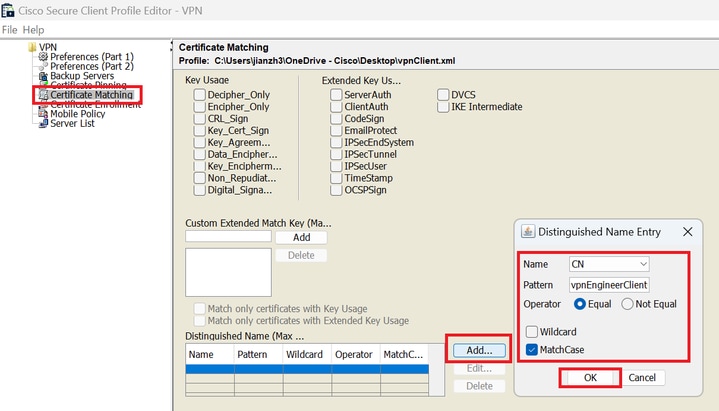
Task: Open Backup Servers in the tree
Action: (x=82, y=76)
